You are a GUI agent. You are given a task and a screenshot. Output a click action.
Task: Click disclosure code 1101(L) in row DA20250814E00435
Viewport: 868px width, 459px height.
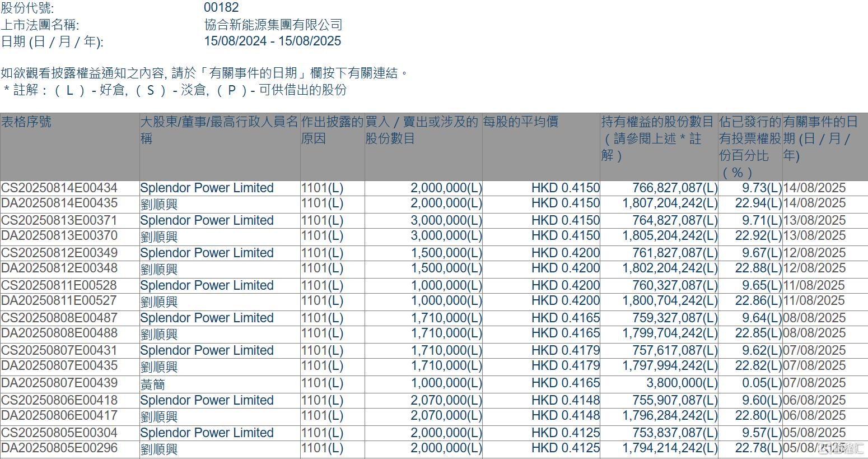(322, 203)
